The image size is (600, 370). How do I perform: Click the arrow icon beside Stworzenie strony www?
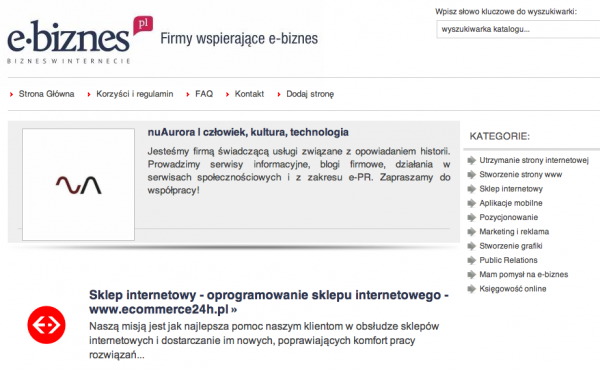click(471, 174)
